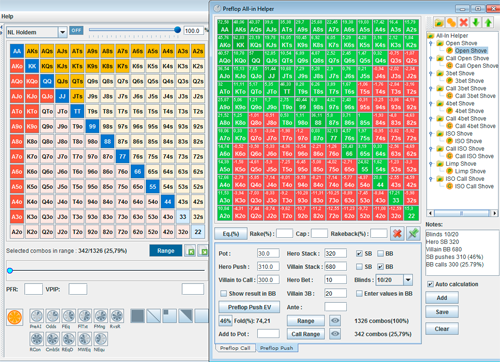Select the ISO Call Shove 'C' tree item
The height and width of the screenshot is (362, 500).
[x=470, y=186]
